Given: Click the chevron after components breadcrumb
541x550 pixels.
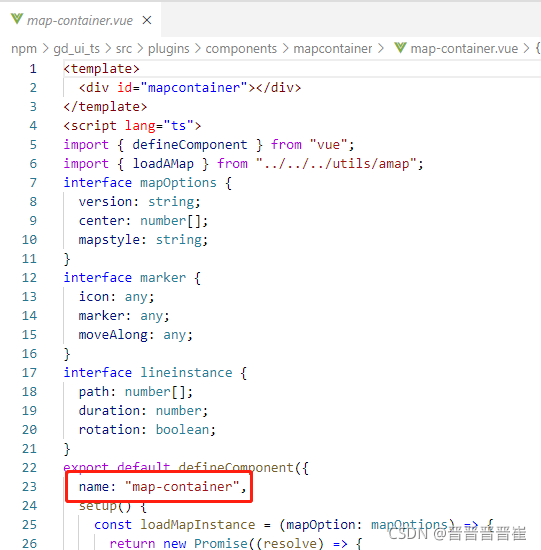Looking at the screenshot, I should point(285,48).
